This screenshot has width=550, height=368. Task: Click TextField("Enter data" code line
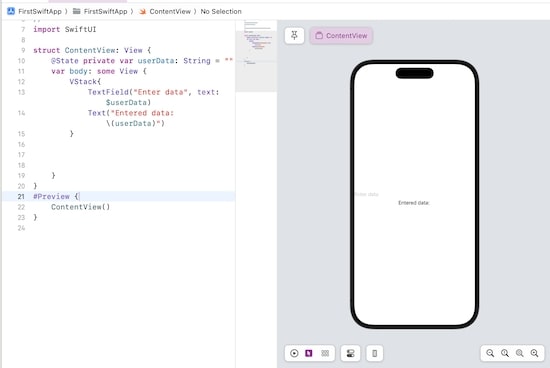coord(153,92)
